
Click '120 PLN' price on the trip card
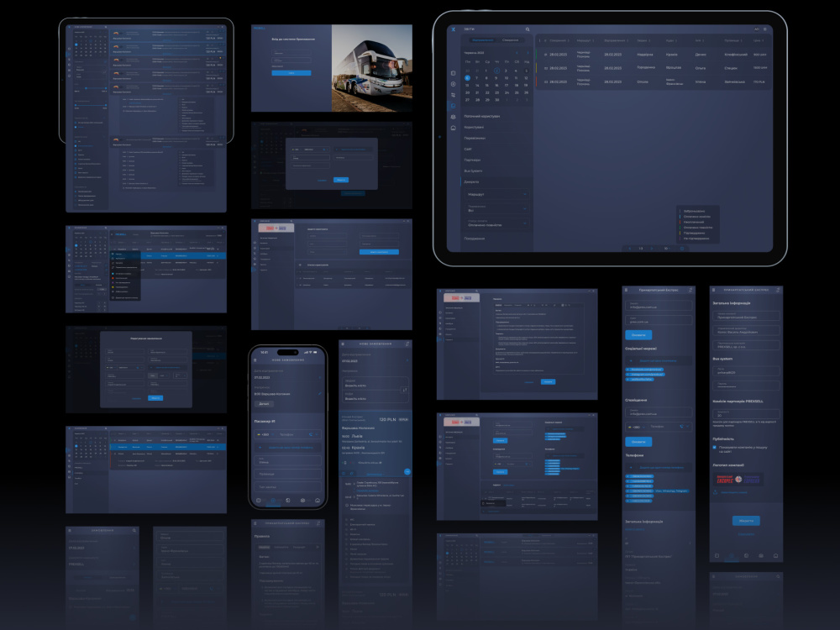pos(387,419)
